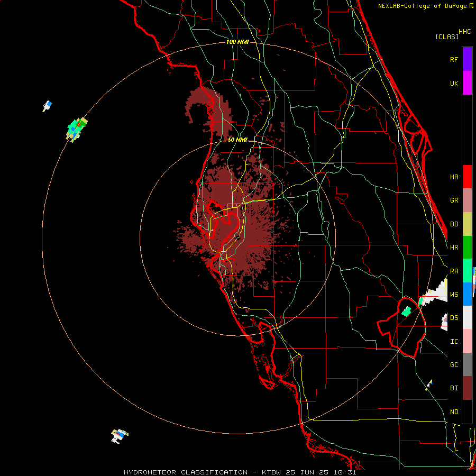
Task: Click the magenta UK legend color swatch
Action: click(x=467, y=83)
